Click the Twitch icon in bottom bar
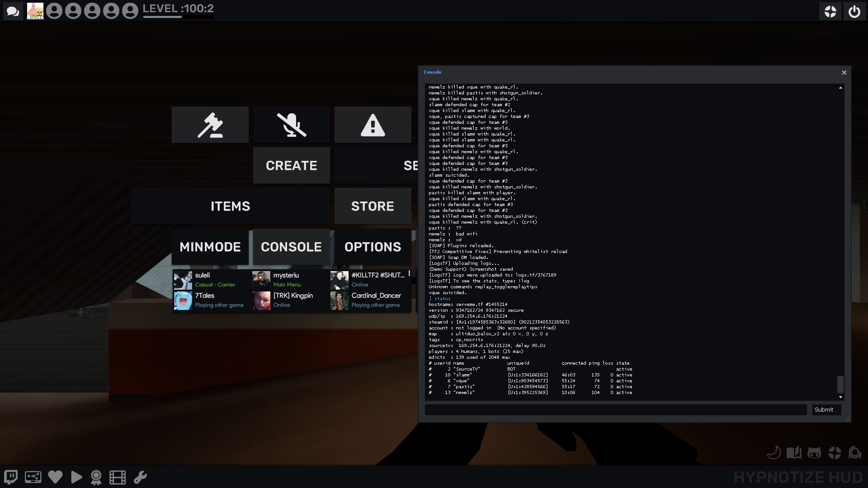Screen dimensions: 868x488 (x=11, y=477)
